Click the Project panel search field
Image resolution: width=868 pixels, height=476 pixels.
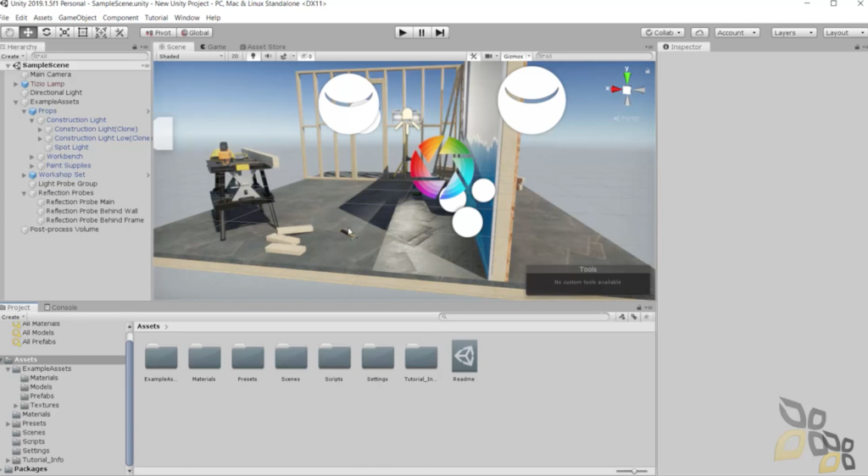tap(524, 317)
